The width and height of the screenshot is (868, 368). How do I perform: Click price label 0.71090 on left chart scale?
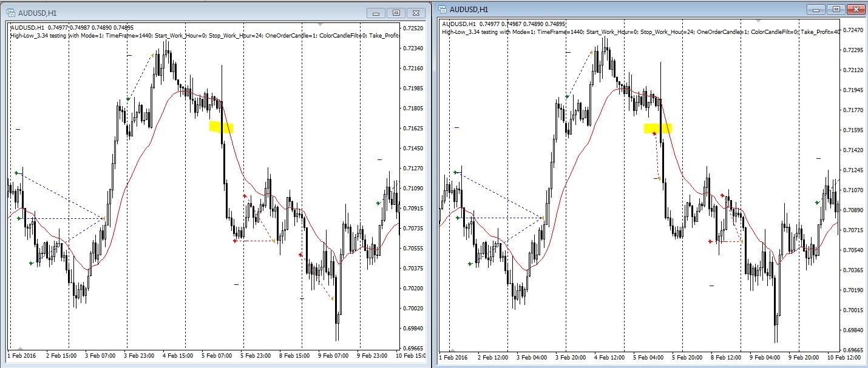(x=413, y=189)
